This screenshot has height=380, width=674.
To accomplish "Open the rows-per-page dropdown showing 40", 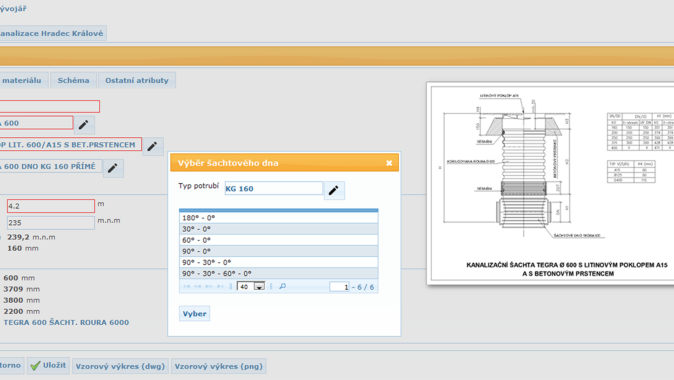I will click(x=251, y=287).
